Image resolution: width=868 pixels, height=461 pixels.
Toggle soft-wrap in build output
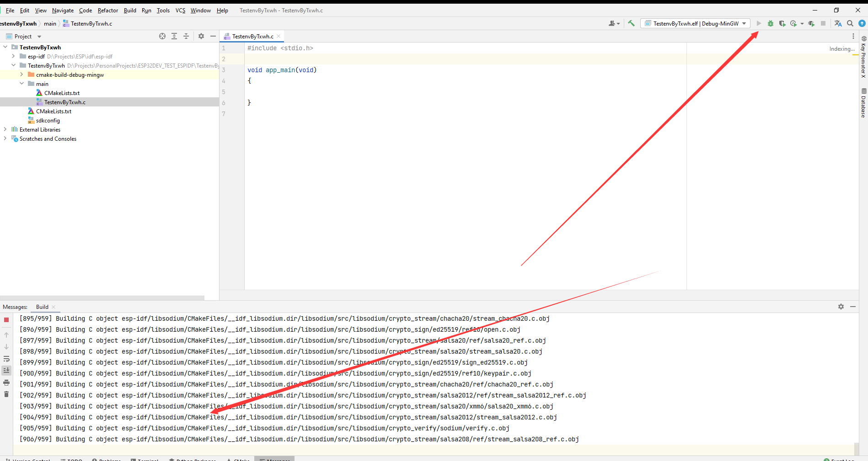(x=6, y=359)
